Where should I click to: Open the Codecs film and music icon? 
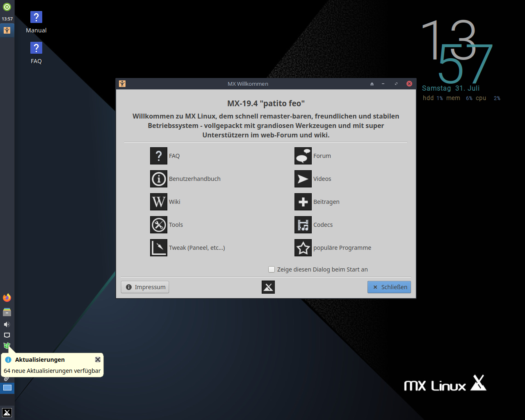[303, 225]
